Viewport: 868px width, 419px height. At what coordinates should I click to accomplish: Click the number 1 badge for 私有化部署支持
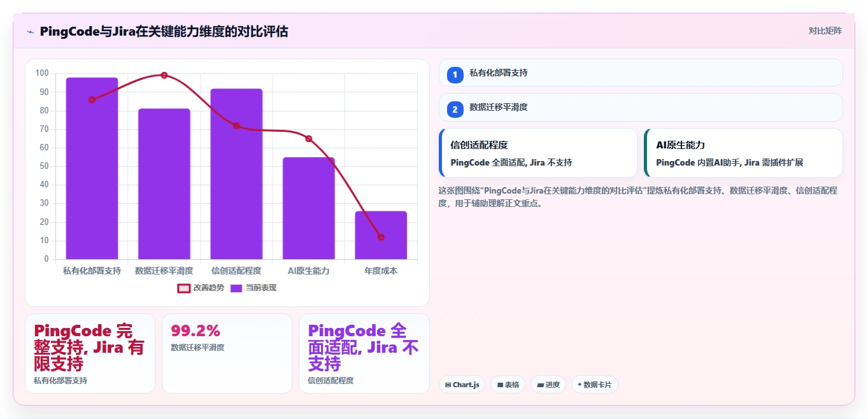click(455, 75)
